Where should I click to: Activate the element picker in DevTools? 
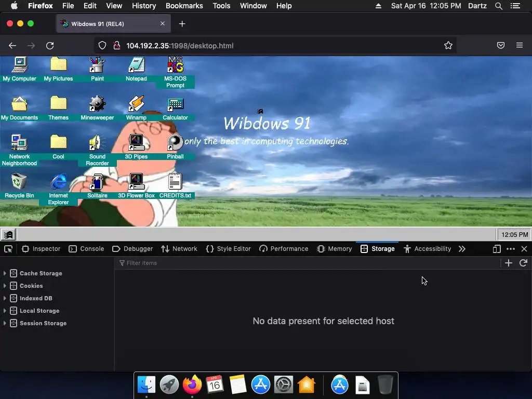coord(8,249)
